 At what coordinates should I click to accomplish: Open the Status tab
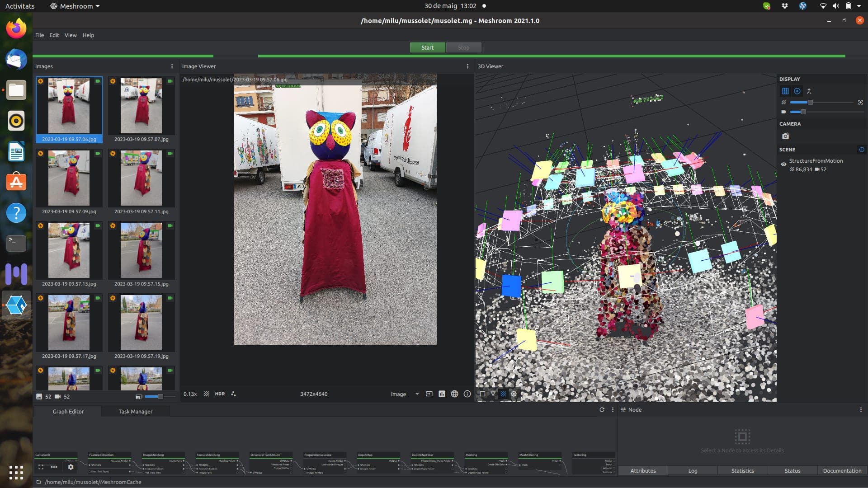[x=792, y=471]
